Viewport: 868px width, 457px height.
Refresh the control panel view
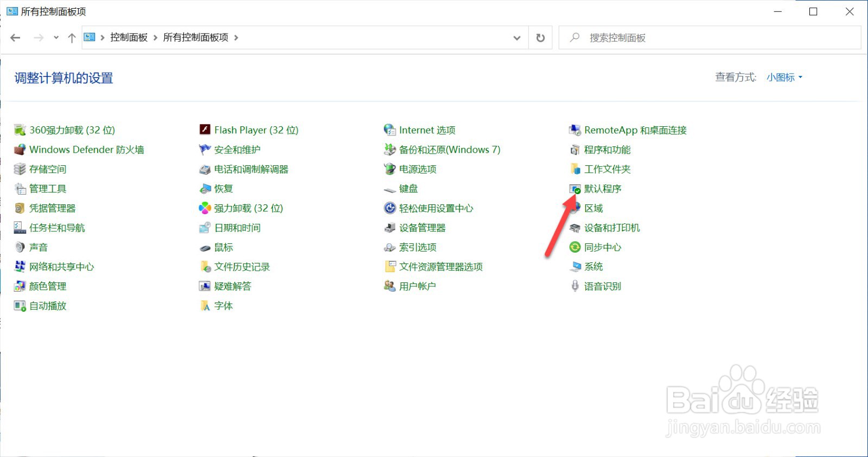[540, 38]
